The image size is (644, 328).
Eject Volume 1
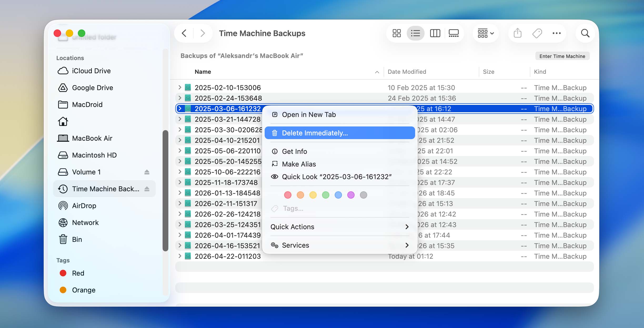pos(147,172)
